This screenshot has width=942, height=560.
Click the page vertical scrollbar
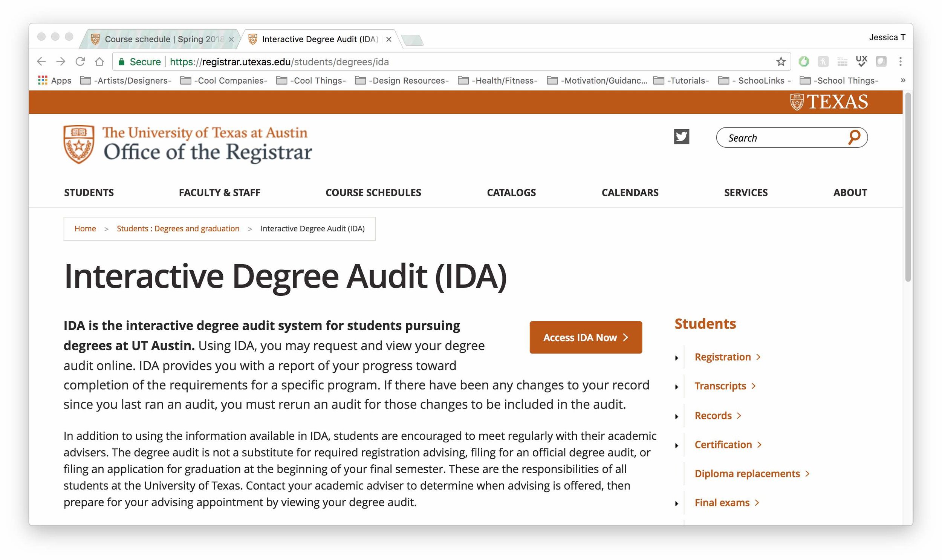908,187
